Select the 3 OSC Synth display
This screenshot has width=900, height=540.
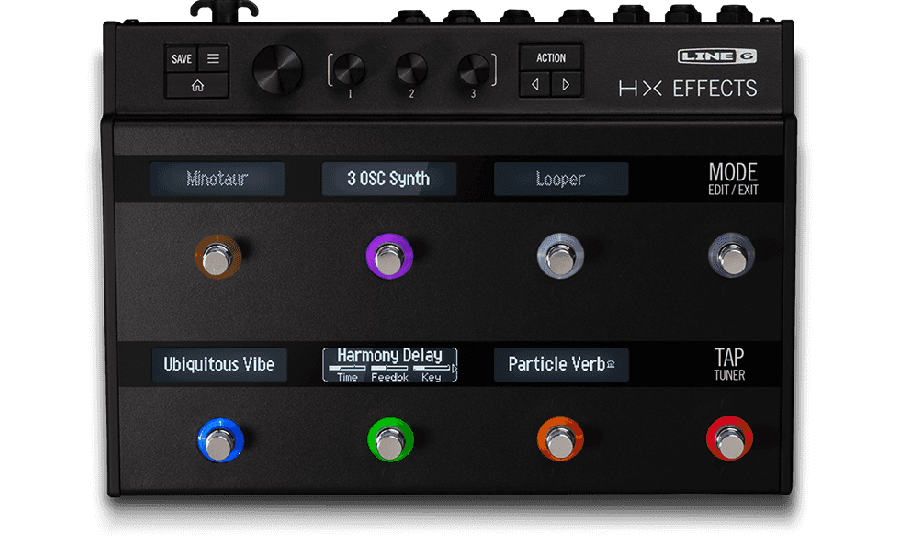click(389, 179)
